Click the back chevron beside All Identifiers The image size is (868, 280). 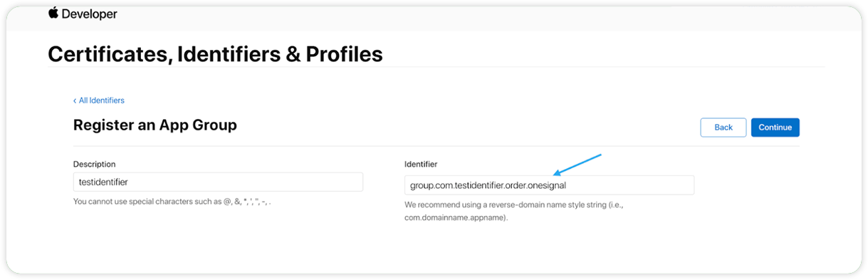pyautogui.click(x=75, y=100)
